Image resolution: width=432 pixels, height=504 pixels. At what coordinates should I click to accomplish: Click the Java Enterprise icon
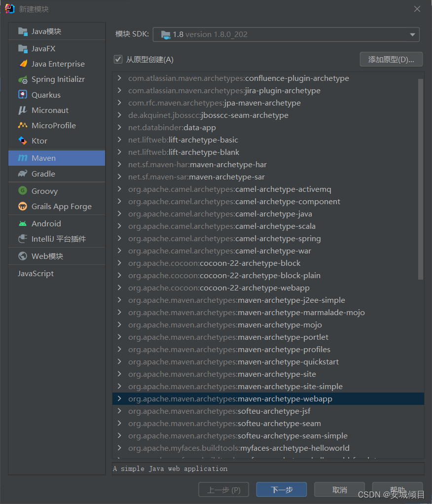(x=23, y=64)
